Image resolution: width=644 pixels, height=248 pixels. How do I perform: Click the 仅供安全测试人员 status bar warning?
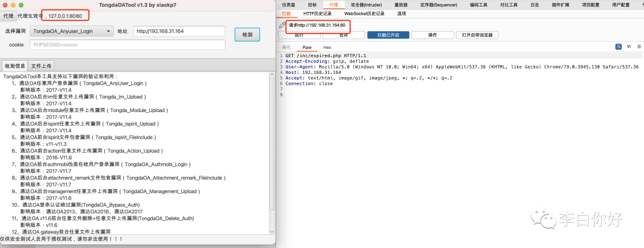pyautogui.click(x=61, y=239)
